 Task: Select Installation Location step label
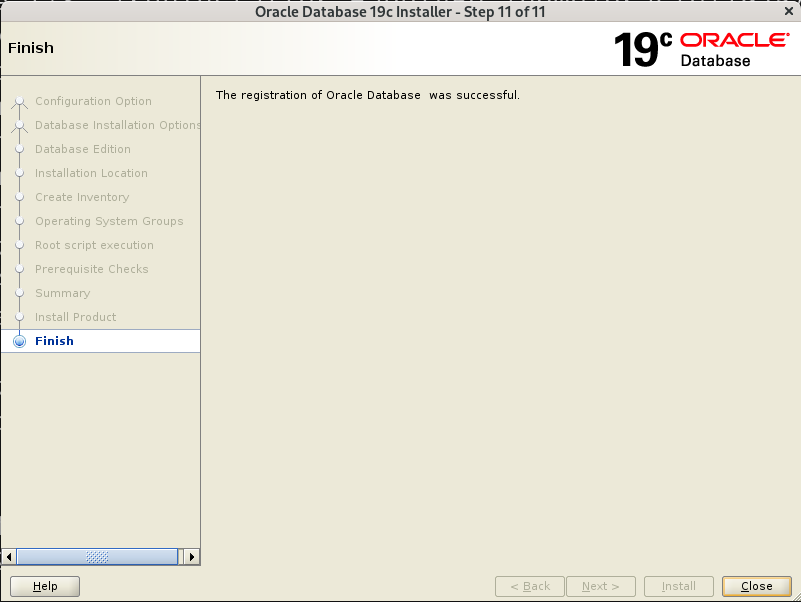coord(91,173)
